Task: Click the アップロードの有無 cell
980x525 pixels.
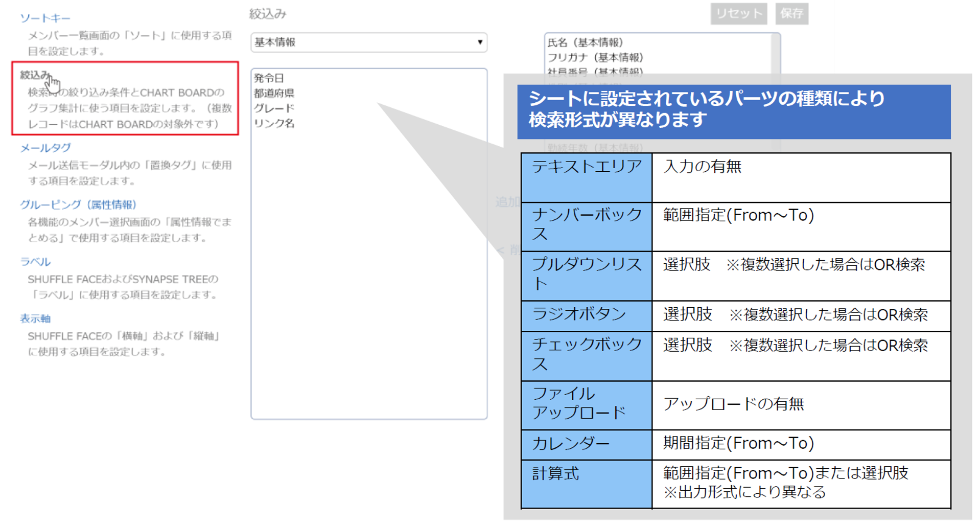Action: [801, 405]
